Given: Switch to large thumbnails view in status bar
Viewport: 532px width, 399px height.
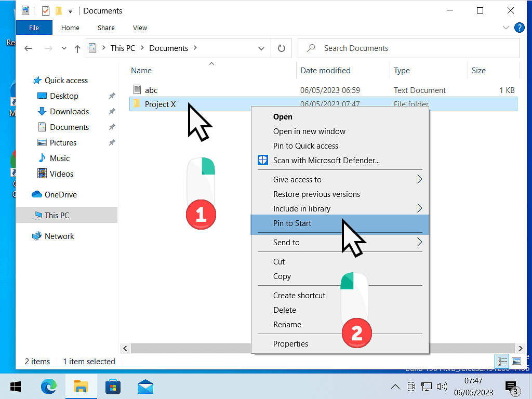Looking at the screenshot, I should click(x=516, y=361).
